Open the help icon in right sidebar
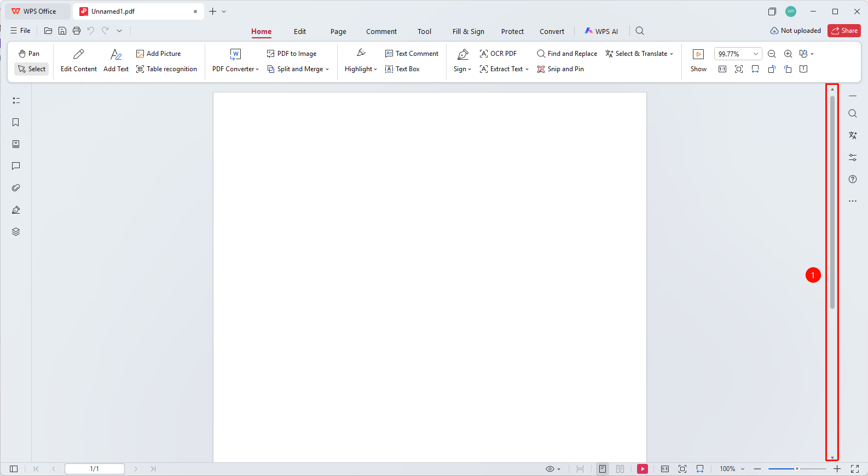This screenshot has width=868, height=476. tap(853, 179)
